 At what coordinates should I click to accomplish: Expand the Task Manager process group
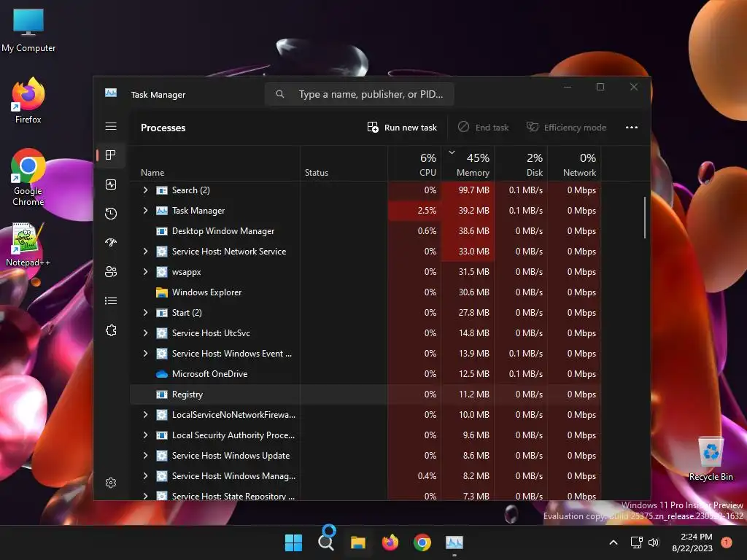coord(145,211)
